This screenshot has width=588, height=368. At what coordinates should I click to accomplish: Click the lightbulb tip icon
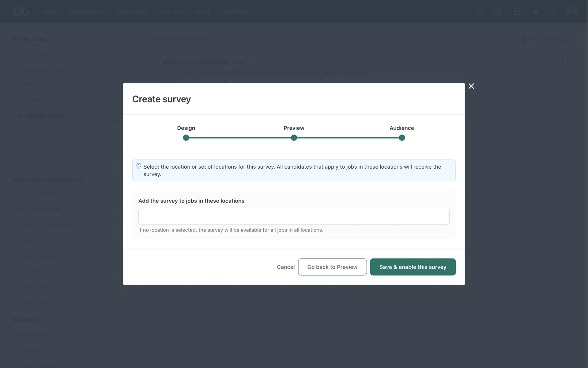139,166
